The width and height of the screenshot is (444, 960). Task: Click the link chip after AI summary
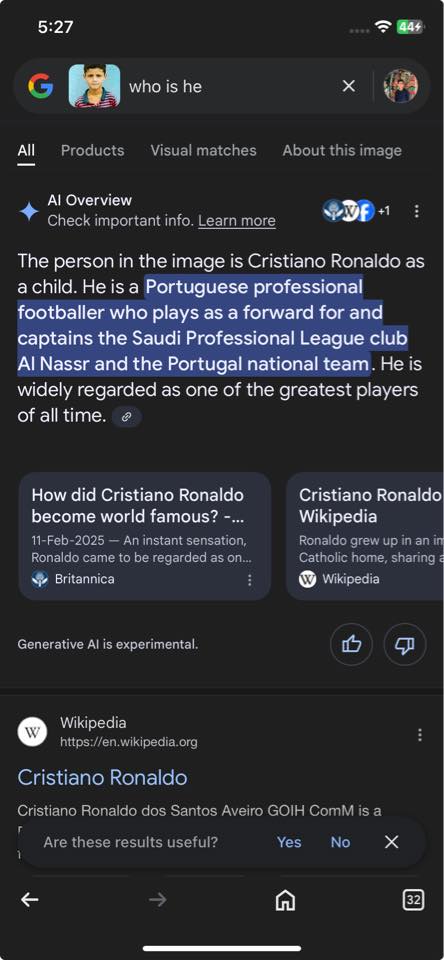[x=127, y=417]
